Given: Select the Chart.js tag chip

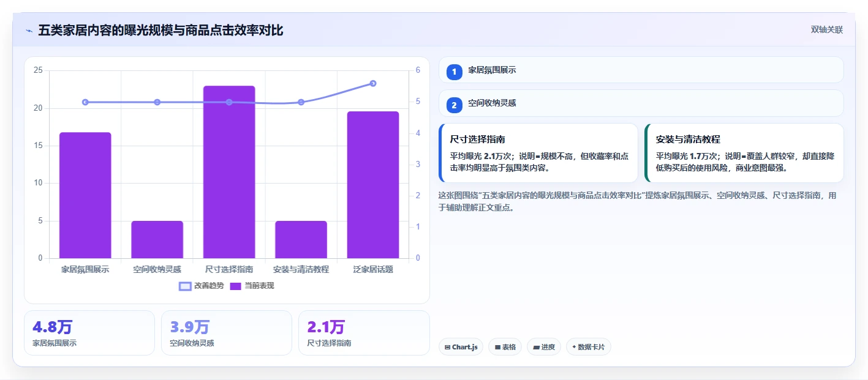Looking at the screenshot, I should point(461,347).
